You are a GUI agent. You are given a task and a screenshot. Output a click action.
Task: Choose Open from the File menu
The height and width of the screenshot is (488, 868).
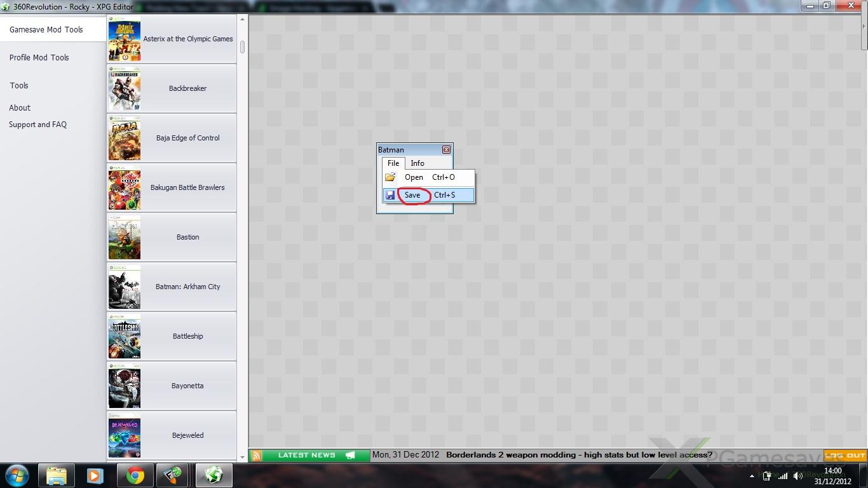(x=414, y=177)
